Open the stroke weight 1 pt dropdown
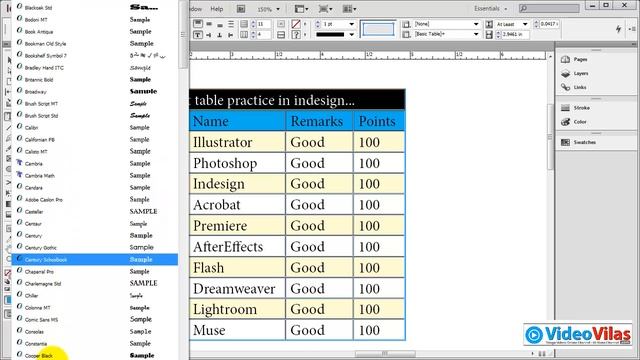640x360 pixels. pos(351,24)
